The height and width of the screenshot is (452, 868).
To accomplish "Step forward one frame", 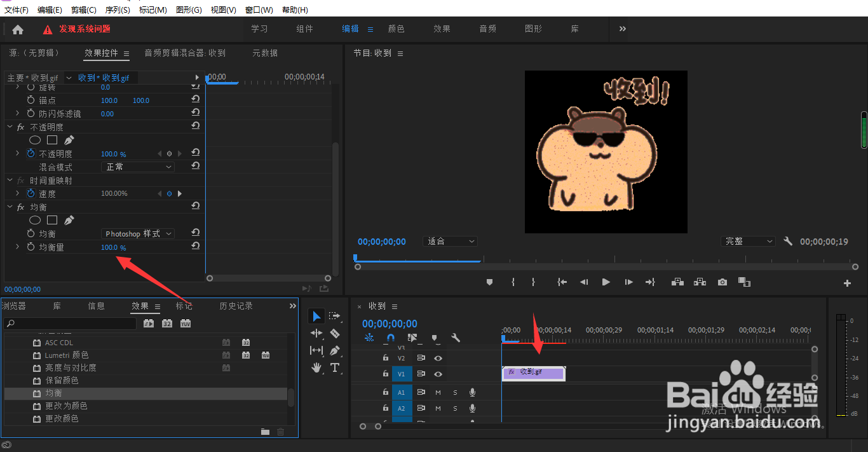I will (628, 282).
